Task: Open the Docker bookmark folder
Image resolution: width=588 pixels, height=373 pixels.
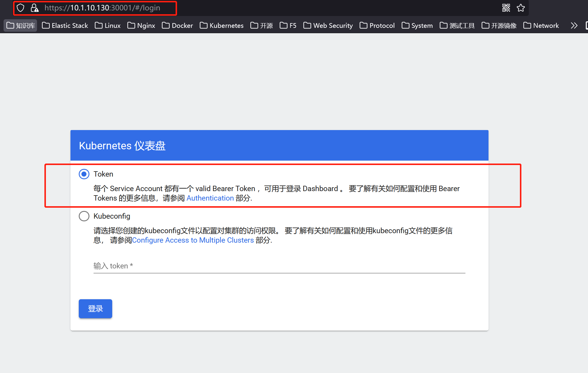Action: point(178,26)
